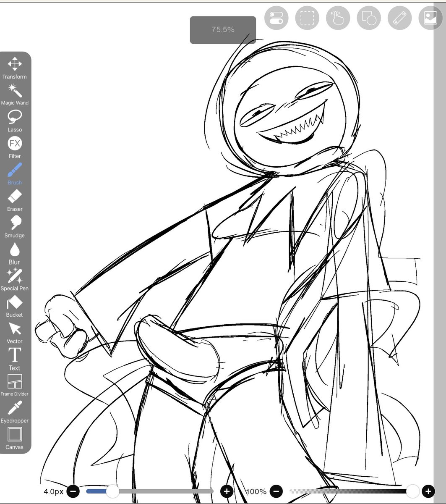
Task: Open the Canvas tool
Action: [x=15, y=438]
